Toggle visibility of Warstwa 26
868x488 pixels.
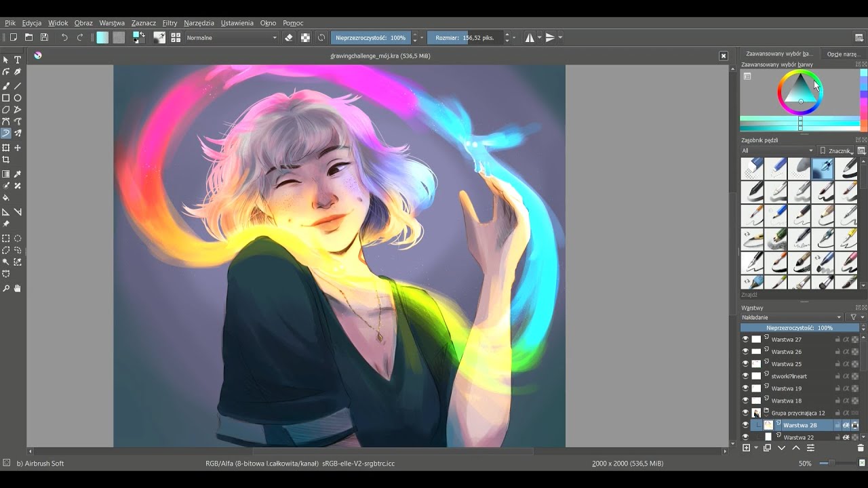click(745, 352)
